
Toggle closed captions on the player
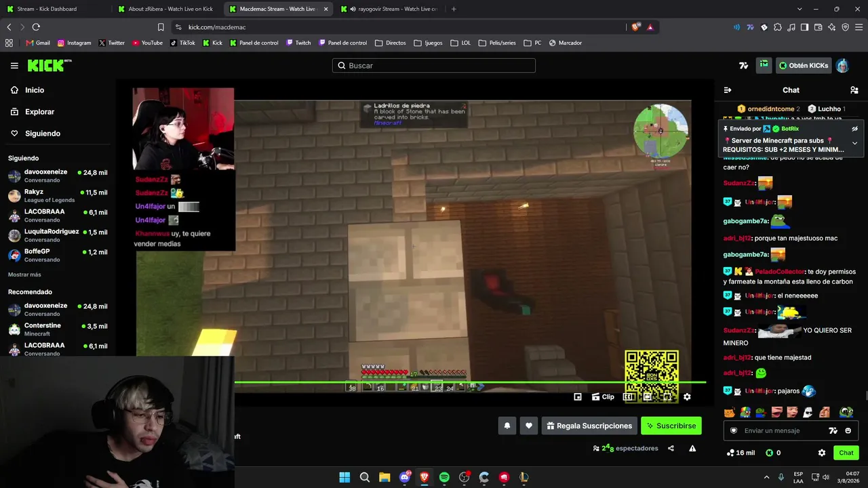point(628,397)
